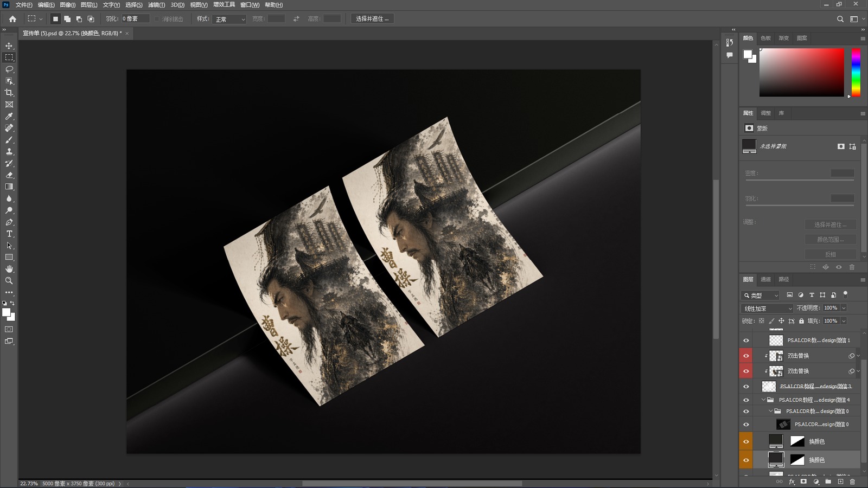Viewport: 868px width, 488px height.
Task: Open the opacity 不透明度 dropdown arrow
Action: tap(844, 308)
